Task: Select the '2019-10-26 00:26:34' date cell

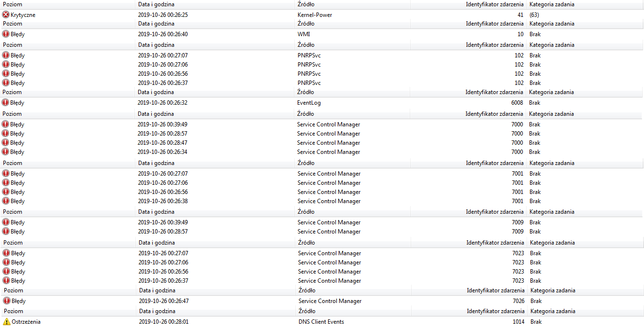Action: (x=163, y=152)
